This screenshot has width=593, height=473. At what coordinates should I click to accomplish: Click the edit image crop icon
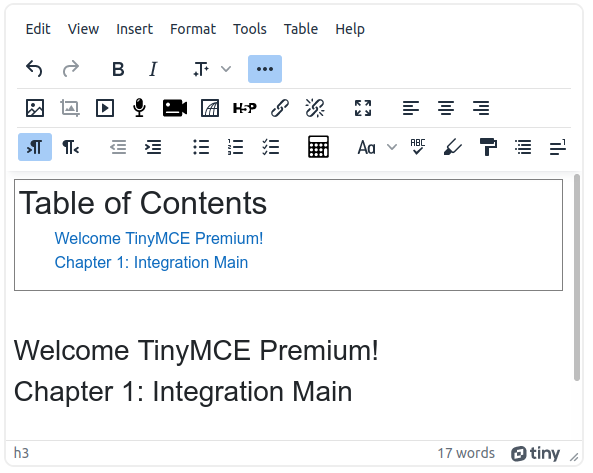pos(70,108)
